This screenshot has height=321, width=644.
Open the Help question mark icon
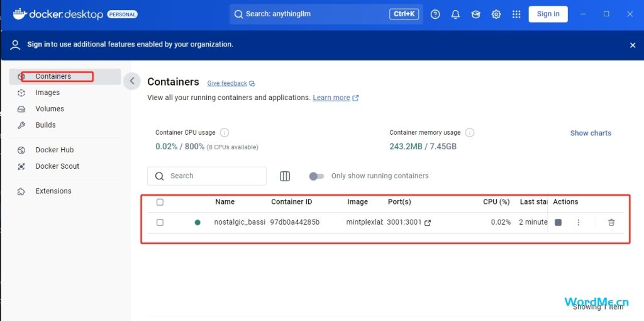coord(435,14)
